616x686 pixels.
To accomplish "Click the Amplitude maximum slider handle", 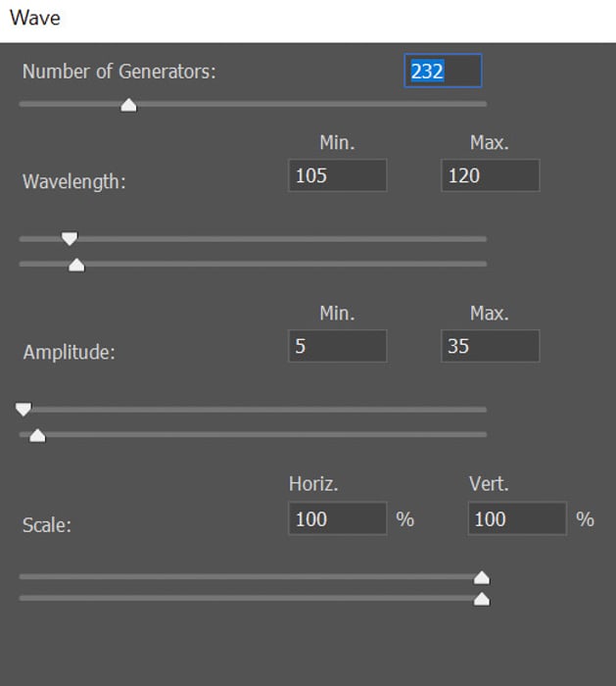I will (37, 435).
